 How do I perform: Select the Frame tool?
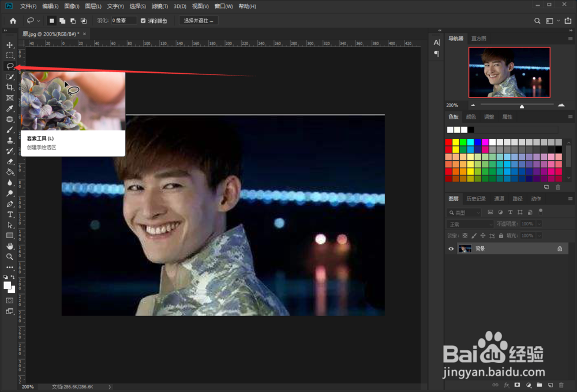10,98
